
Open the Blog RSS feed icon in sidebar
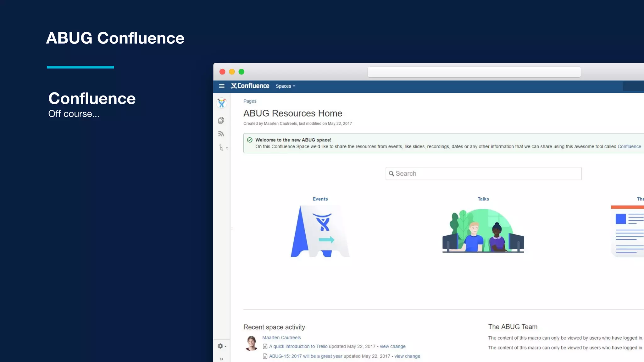[x=221, y=134]
